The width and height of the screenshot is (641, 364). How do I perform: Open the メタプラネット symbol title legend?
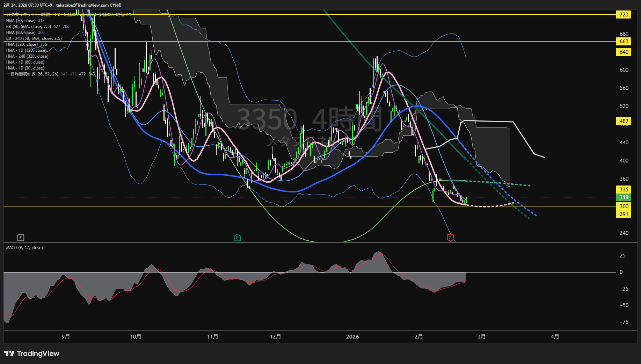21,15
